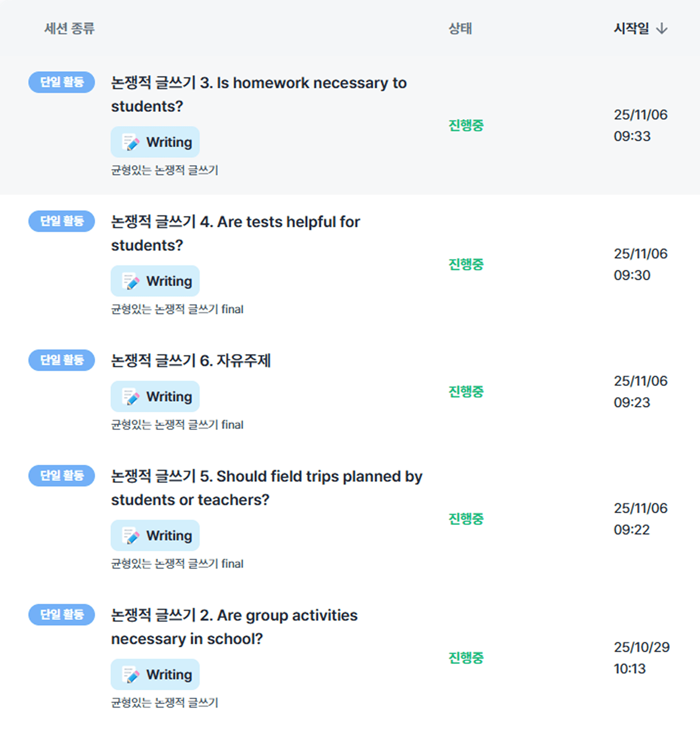Open session 'Is homework necessary to students?'
Screen dimensions: 700x740
tap(259, 94)
